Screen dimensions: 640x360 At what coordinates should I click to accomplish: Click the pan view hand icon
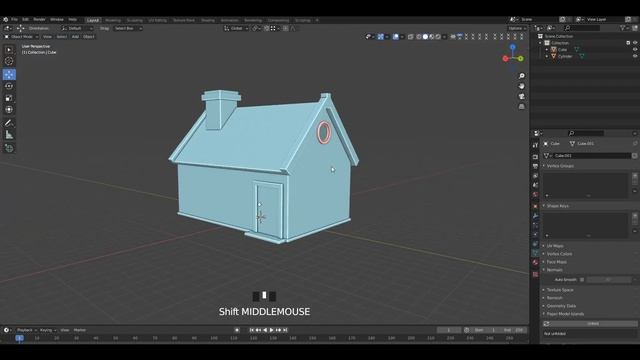pos(522,86)
